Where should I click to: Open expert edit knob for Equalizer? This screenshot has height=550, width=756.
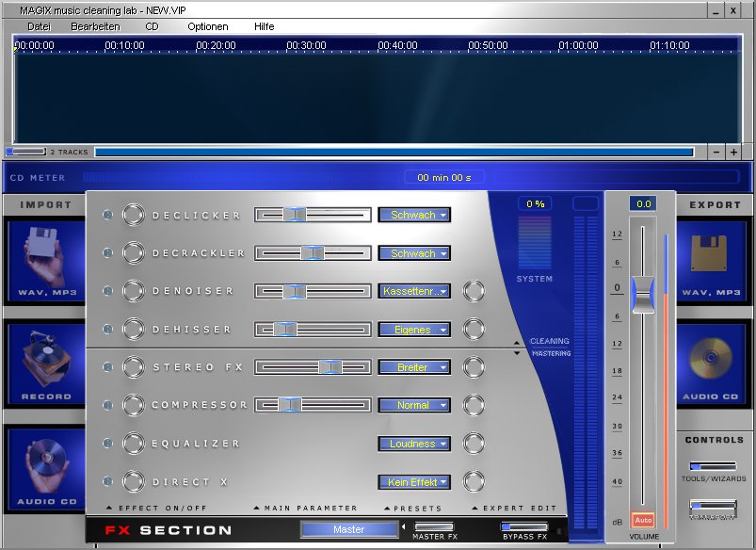click(474, 444)
